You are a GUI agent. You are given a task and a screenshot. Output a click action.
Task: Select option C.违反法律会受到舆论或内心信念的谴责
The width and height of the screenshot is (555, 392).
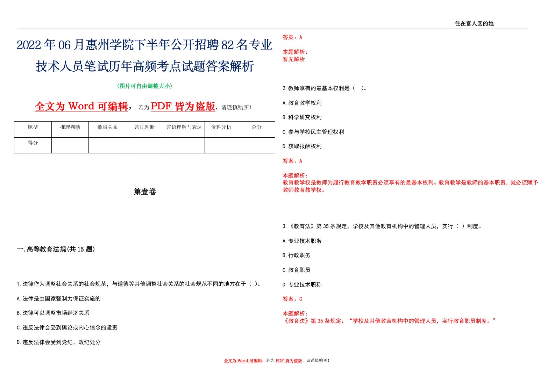click(67, 328)
